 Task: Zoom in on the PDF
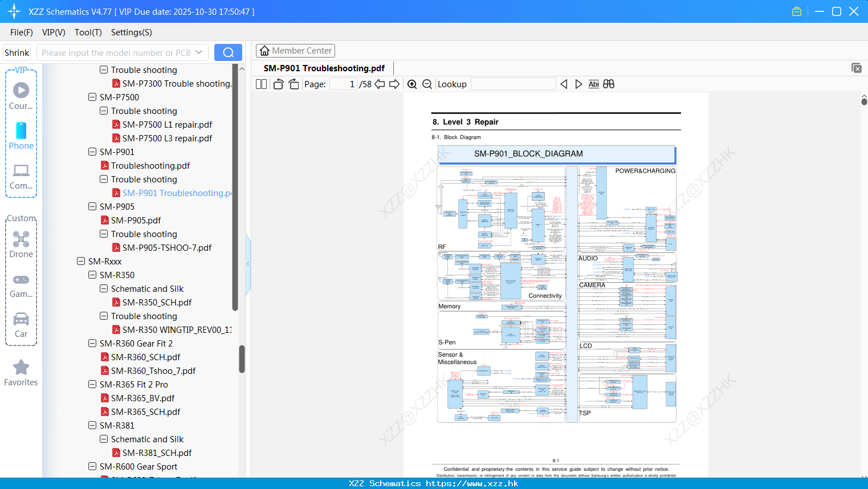coord(412,84)
